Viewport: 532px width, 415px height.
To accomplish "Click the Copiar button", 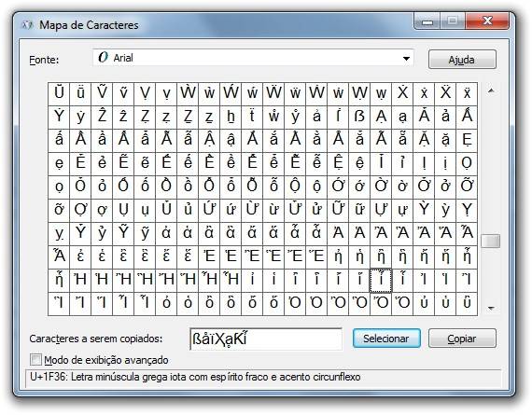I will (x=462, y=338).
